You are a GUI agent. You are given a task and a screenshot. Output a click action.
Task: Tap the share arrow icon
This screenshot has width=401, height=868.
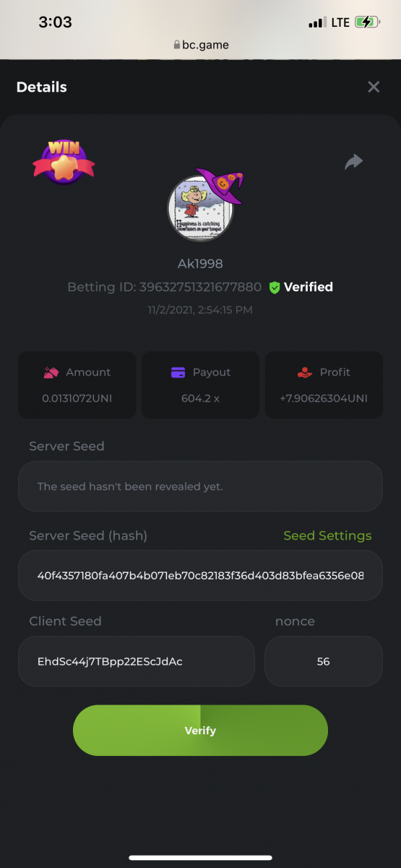pos(353,162)
